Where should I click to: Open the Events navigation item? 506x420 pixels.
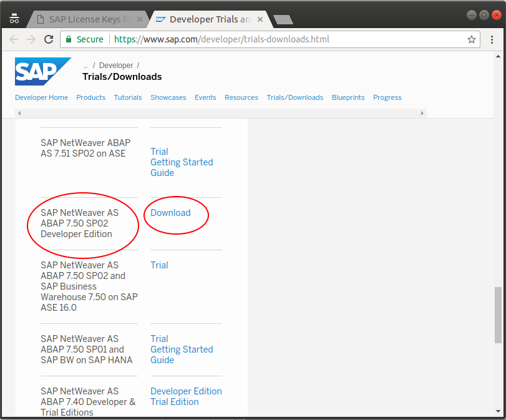tap(205, 97)
